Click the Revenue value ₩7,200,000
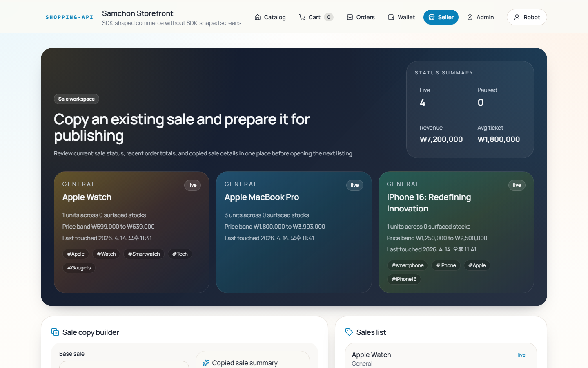This screenshot has width=588, height=368. [441, 139]
